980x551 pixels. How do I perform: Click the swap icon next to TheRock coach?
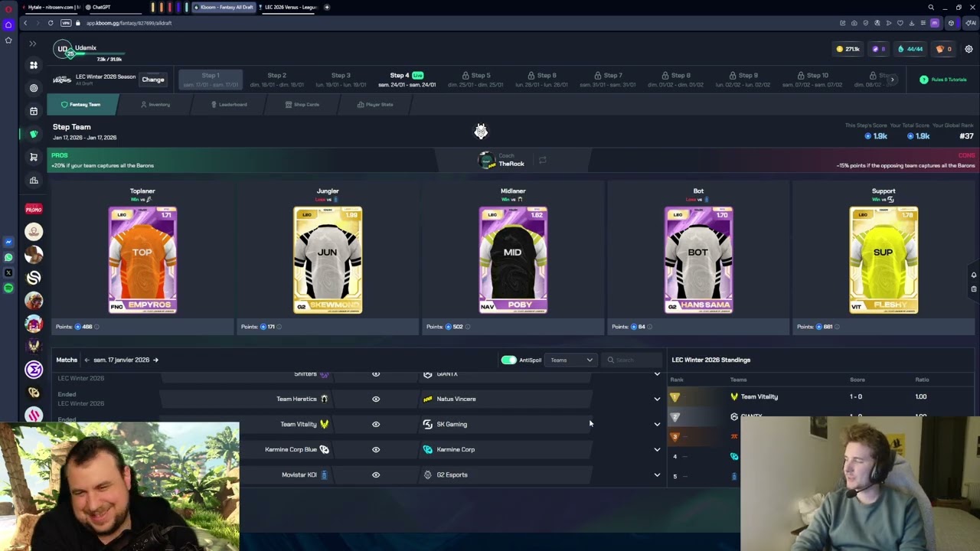tap(542, 160)
